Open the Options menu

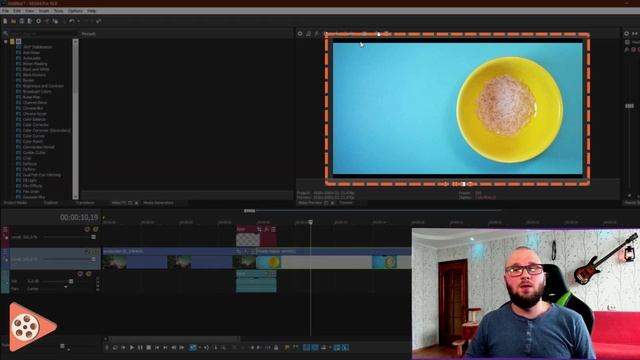coord(75,11)
